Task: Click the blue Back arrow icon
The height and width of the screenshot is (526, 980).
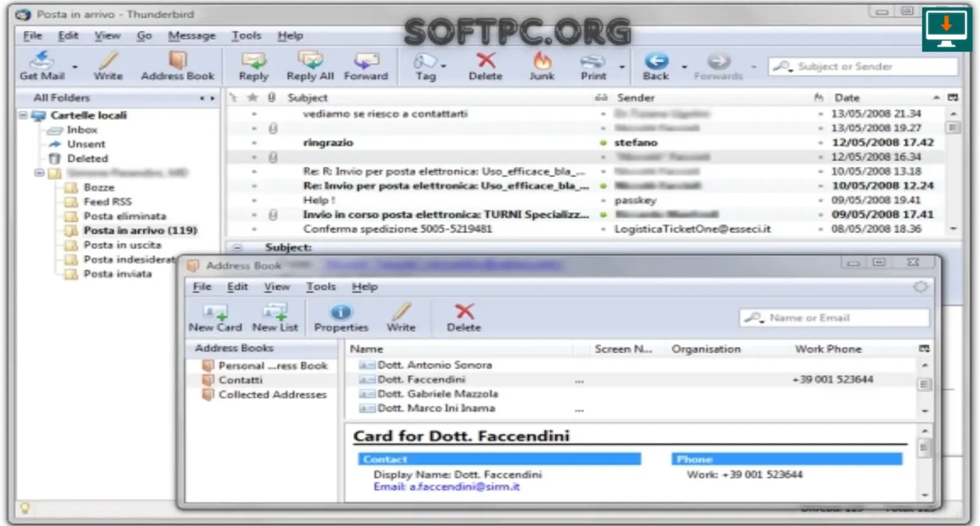Action: [656, 61]
